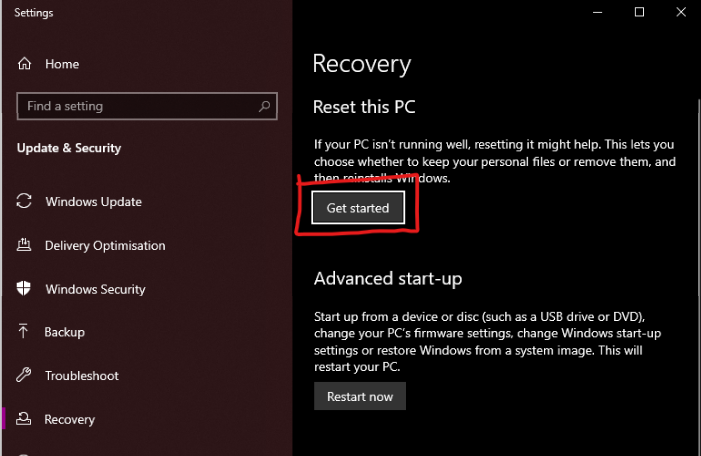701x456 pixels.
Task: Click the Windows Update sync arrows icon
Action: [x=24, y=201]
